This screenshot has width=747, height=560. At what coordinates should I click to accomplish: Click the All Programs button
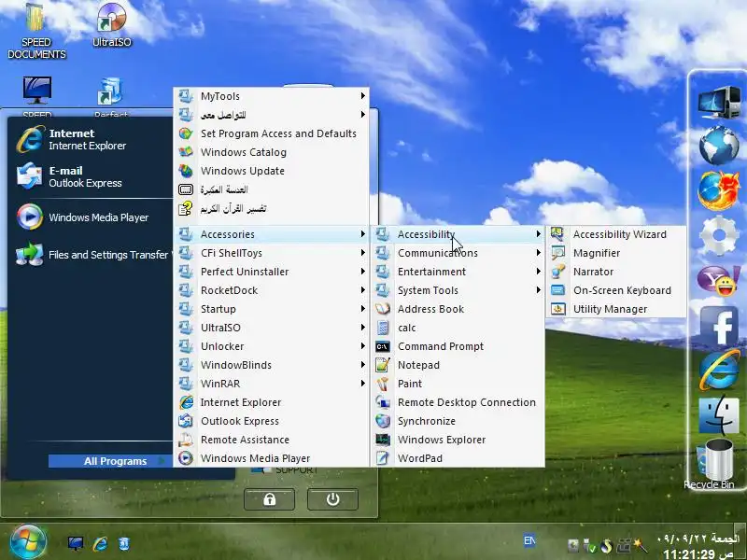[x=109, y=461]
